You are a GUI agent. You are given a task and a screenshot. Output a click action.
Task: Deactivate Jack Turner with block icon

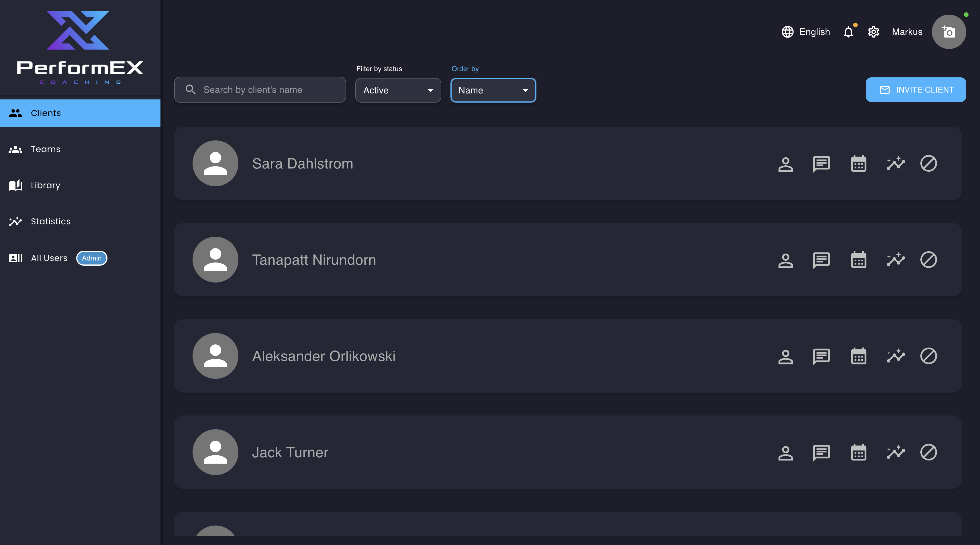click(x=928, y=452)
